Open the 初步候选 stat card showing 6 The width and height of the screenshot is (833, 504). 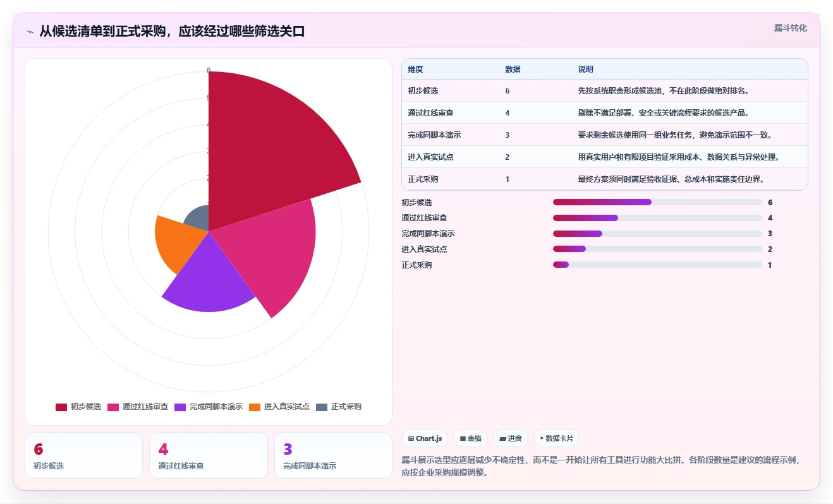coord(83,455)
